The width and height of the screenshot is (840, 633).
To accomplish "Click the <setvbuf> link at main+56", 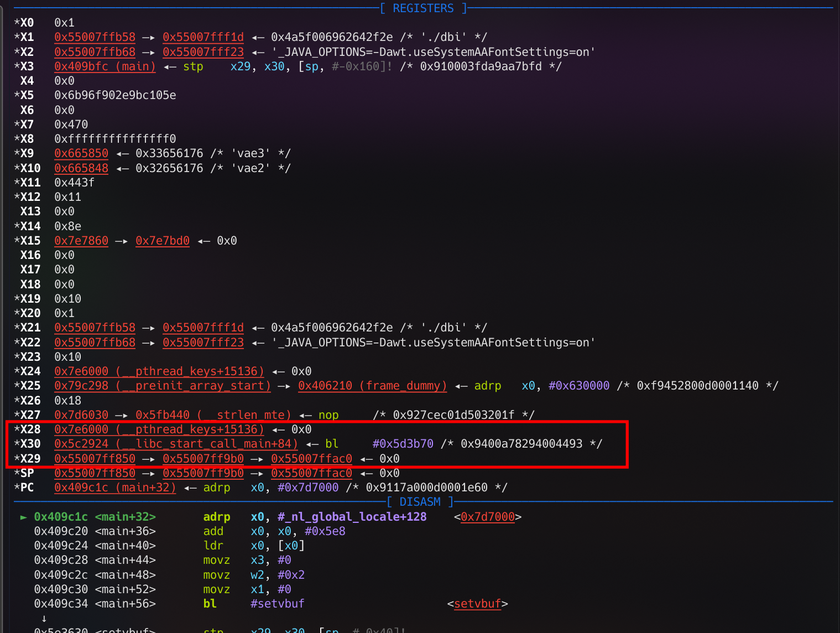I will [x=478, y=604].
